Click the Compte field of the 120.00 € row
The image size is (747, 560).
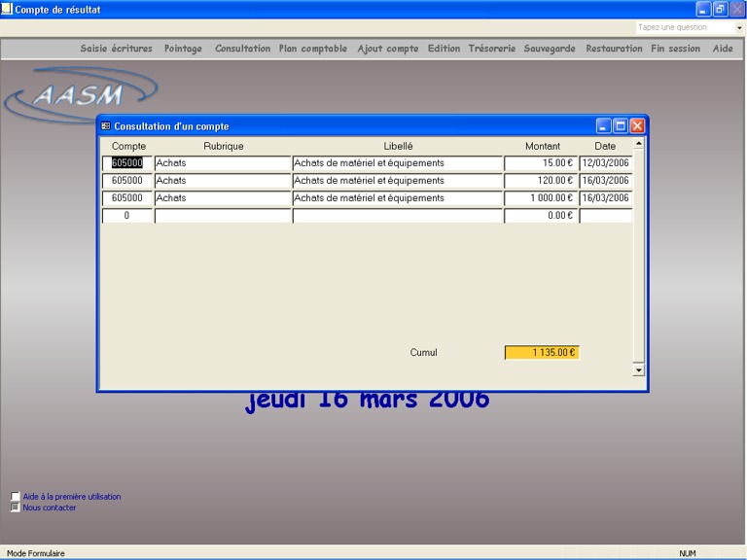(127, 181)
